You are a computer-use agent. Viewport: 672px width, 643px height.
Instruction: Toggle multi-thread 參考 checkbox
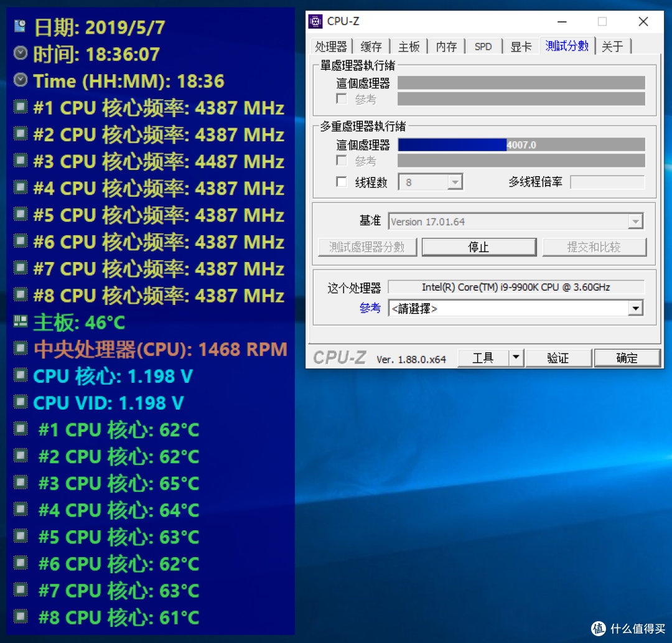click(342, 161)
